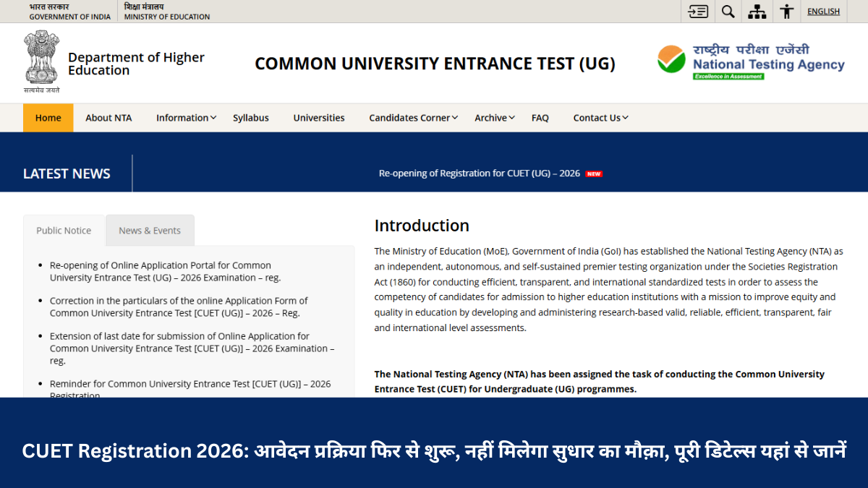Select the accessibility icon

coord(786,11)
